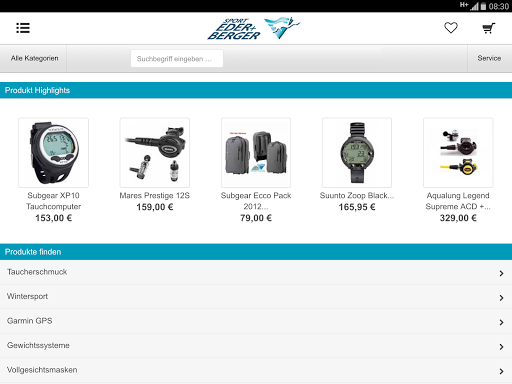Open the Service menu

pos(489,58)
